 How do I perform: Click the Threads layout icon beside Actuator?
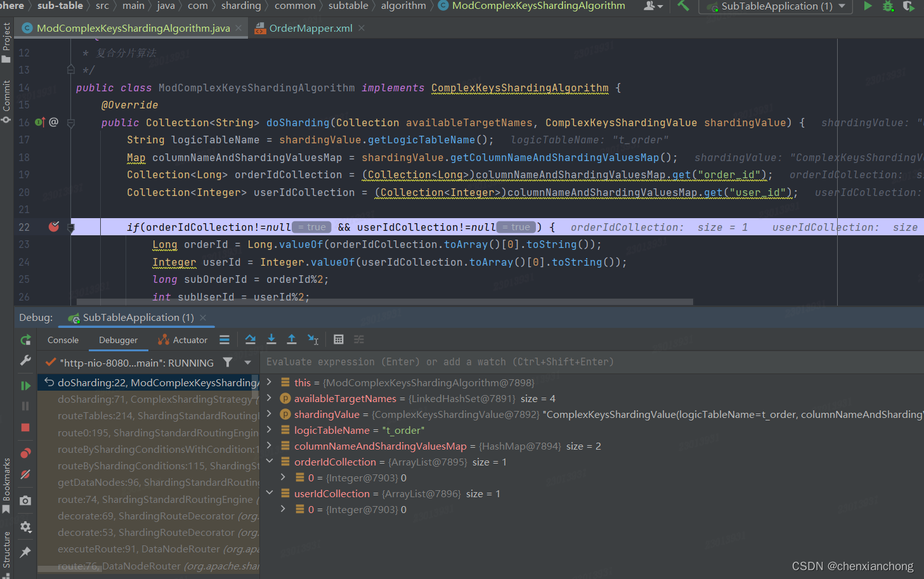coord(224,340)
